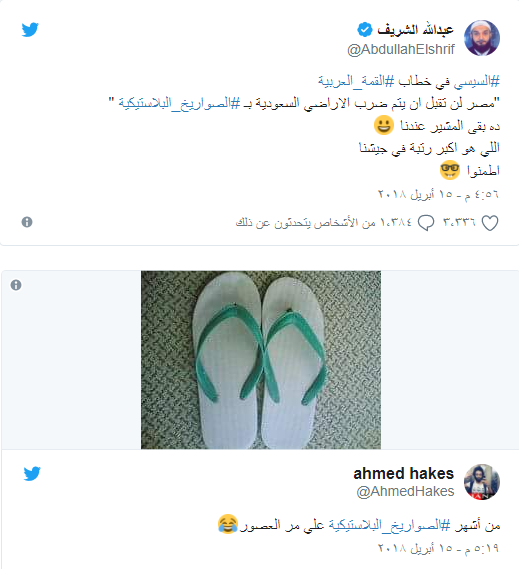Open the @AbdullahElshrif handle link

coord(401,49)
